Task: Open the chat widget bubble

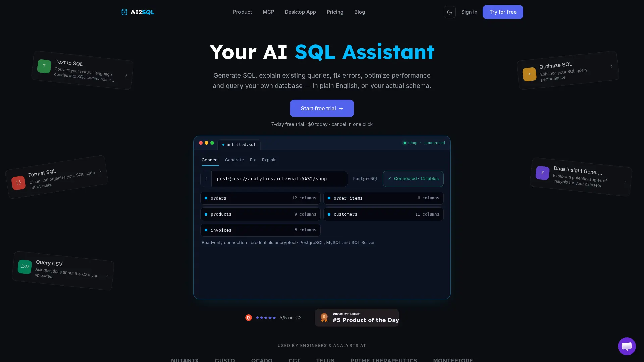Action: point(627,346)
